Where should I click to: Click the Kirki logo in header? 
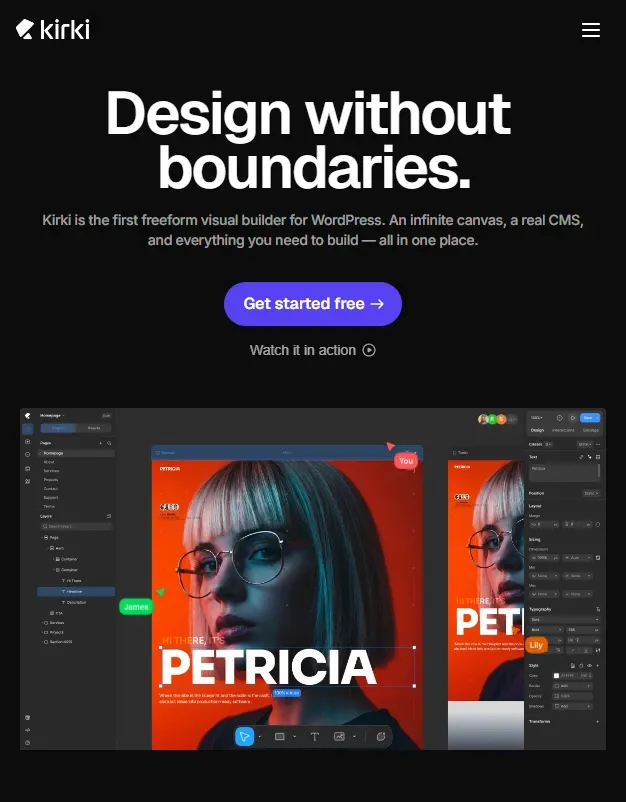(x=53, y=29)
